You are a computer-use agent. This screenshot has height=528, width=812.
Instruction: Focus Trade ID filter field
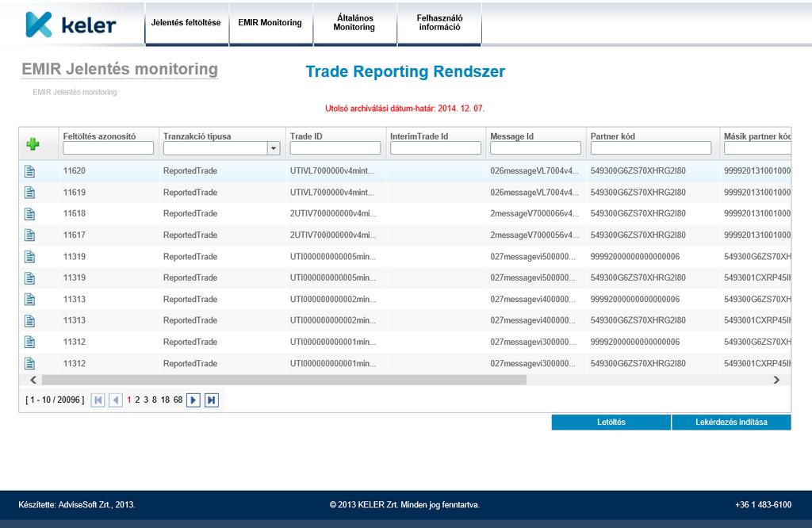pyautogui.click(x=335, y=148)
